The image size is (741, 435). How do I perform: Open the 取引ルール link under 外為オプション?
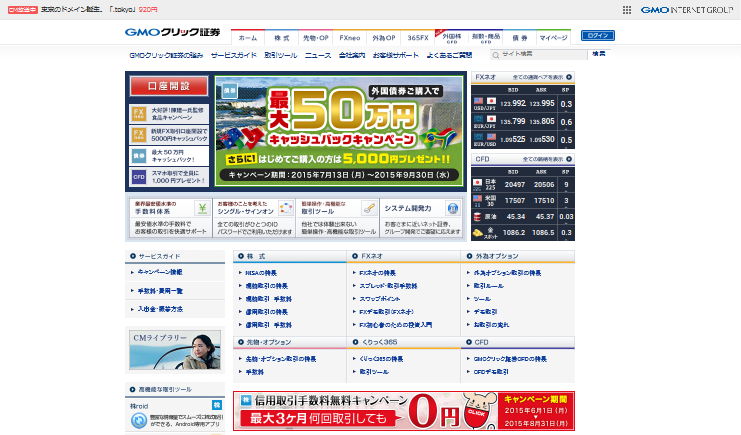pyautogui.click(x=489, y=286)
